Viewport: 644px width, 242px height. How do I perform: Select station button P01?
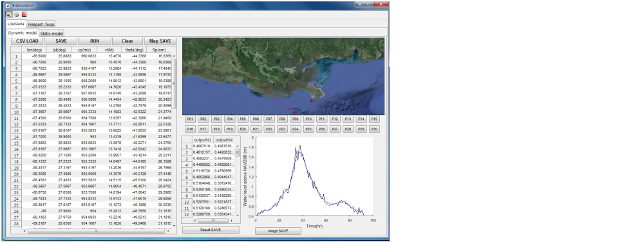click(190, 119)
